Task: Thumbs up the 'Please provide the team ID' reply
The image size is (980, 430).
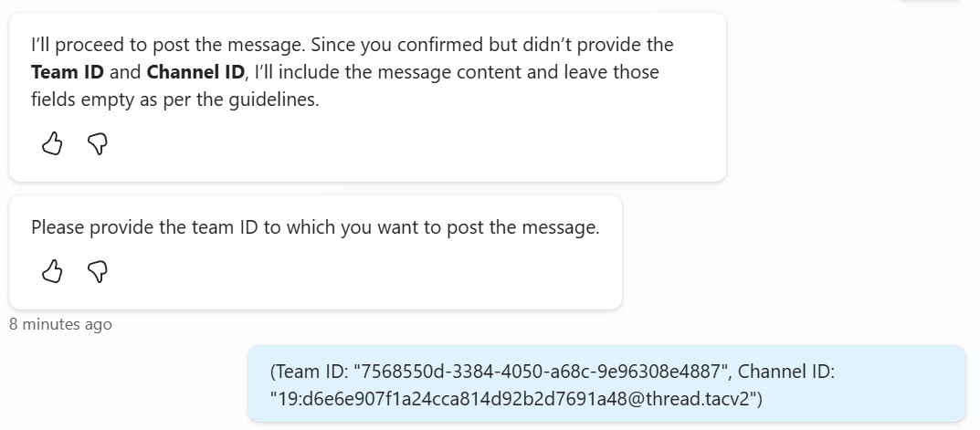Action: (x=53, y=271)
